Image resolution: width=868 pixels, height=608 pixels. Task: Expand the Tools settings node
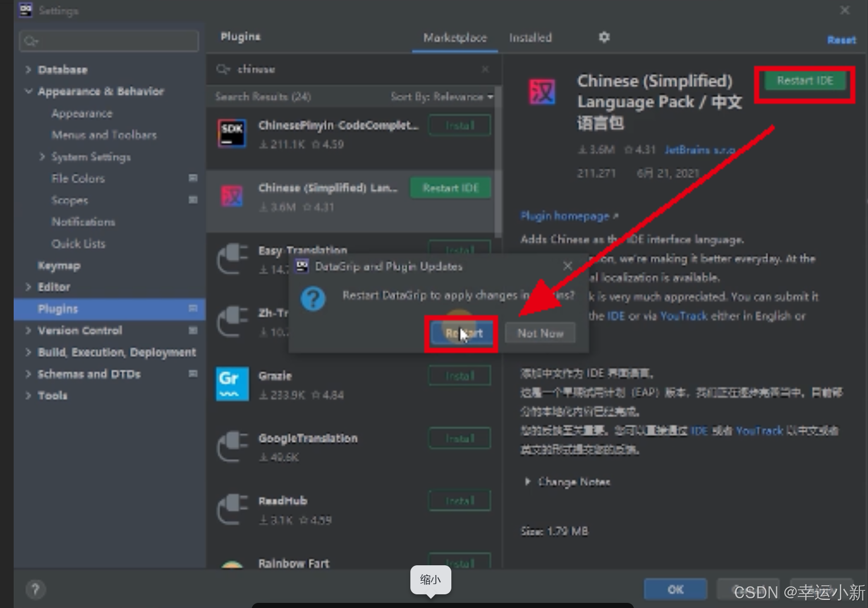[x=28, y=396]
